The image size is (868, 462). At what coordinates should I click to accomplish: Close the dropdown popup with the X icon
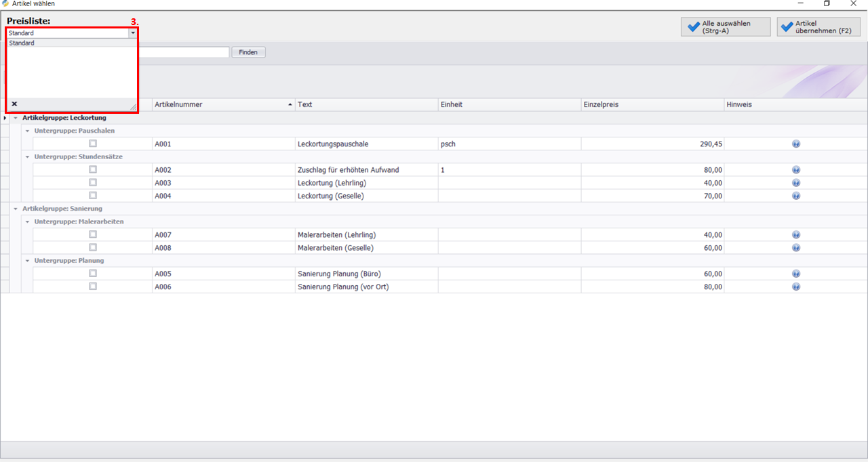[14, 104]
